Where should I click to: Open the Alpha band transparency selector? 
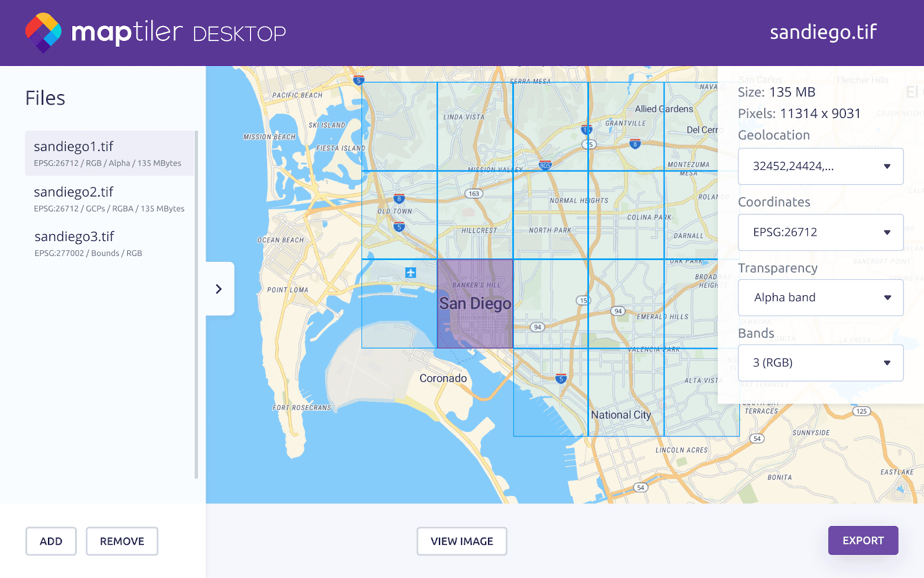[820, 297]
